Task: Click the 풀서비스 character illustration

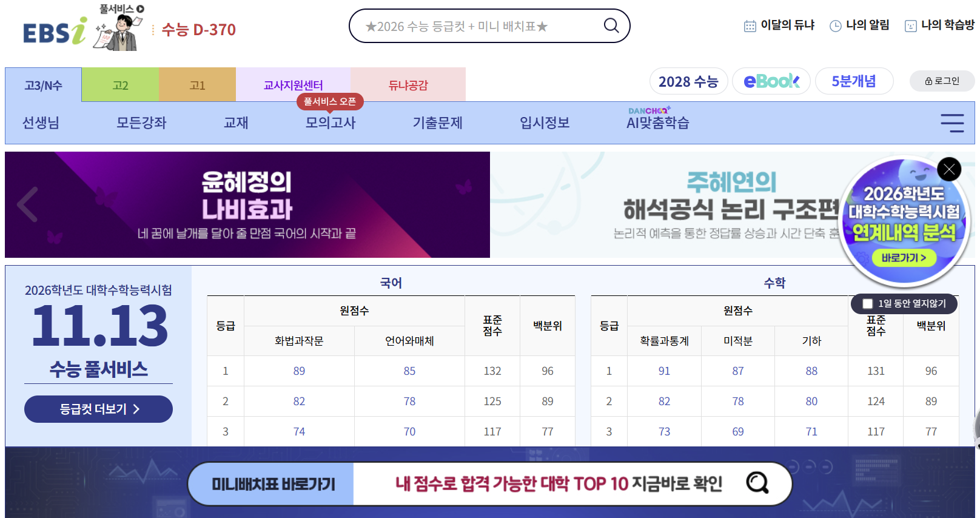Action: click(120, 29)
